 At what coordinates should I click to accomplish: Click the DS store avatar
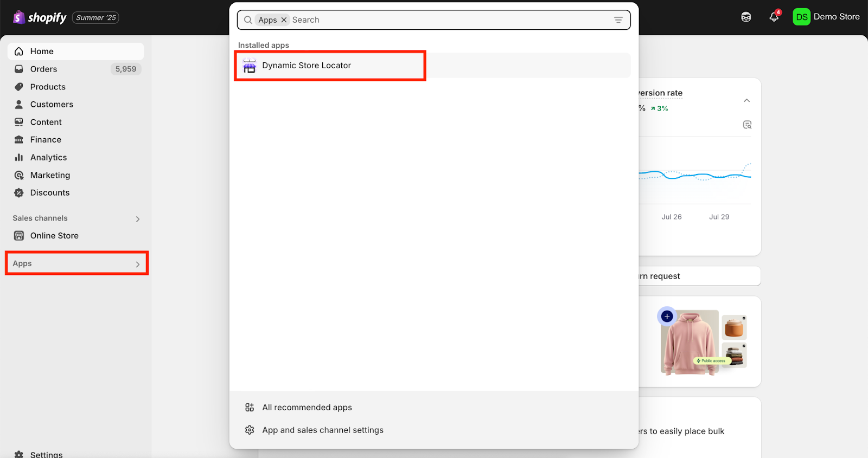pos(802,17)
